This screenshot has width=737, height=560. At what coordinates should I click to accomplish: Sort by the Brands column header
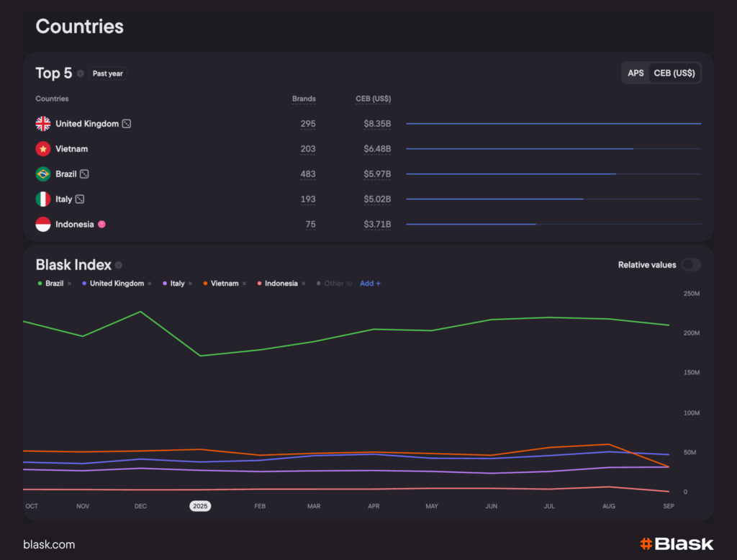pyautogui.click(x=304, y=99)
